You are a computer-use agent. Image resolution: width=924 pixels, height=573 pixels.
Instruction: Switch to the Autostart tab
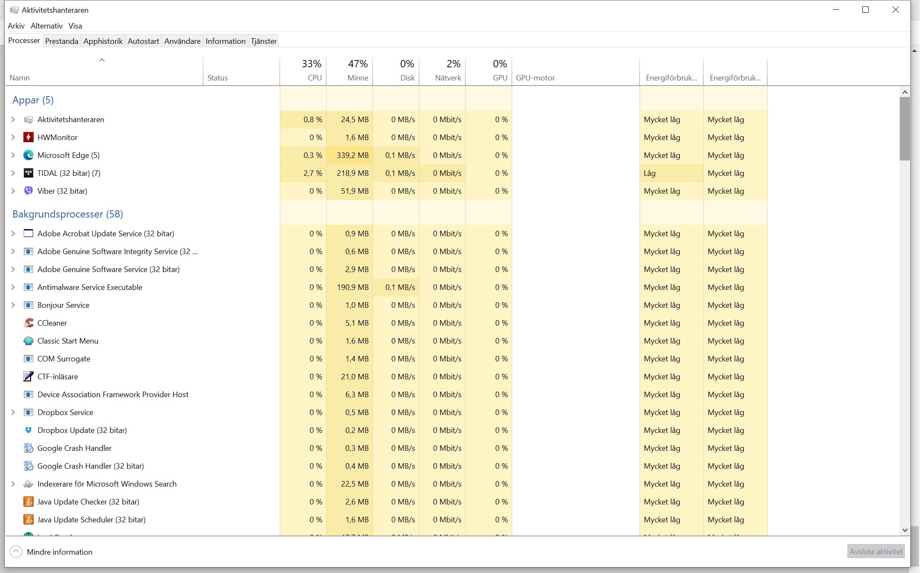[143, 41]
